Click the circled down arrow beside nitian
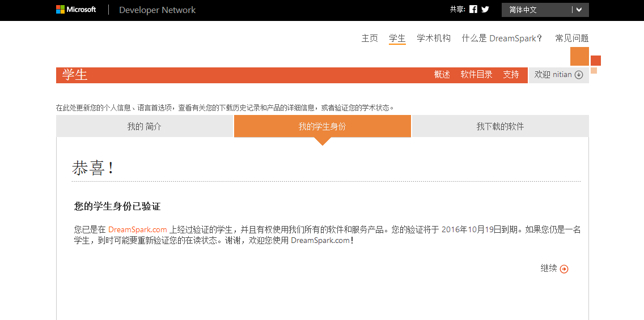The image size is (644, 320). pos(579,75)
